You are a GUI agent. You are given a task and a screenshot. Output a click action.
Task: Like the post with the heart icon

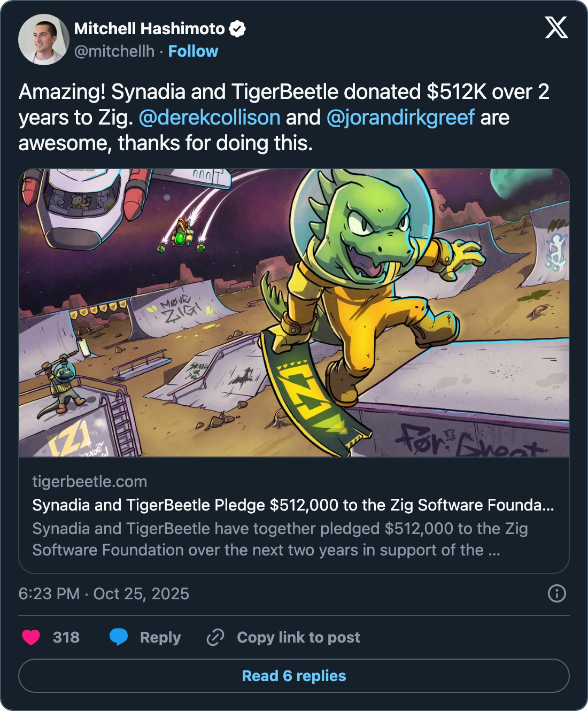31,637
